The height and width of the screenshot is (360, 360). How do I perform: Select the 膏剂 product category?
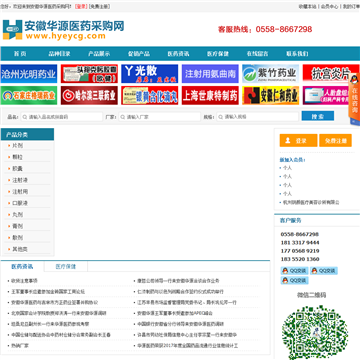[x=18, y=226]
